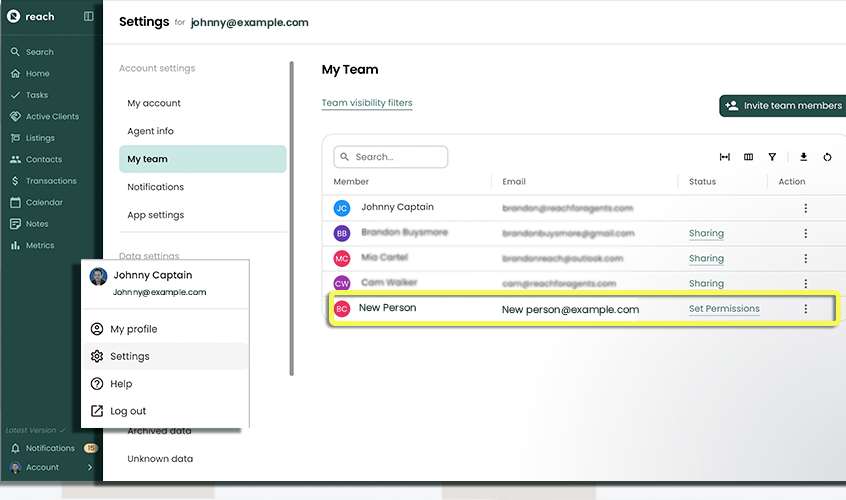846x500 pixels.
Task: Expand the Account menu chevron
Action: [90, 467]
